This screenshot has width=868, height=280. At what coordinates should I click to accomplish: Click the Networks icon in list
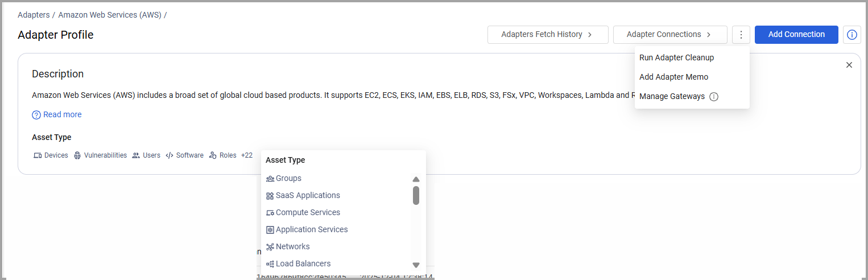click(270, 247)
